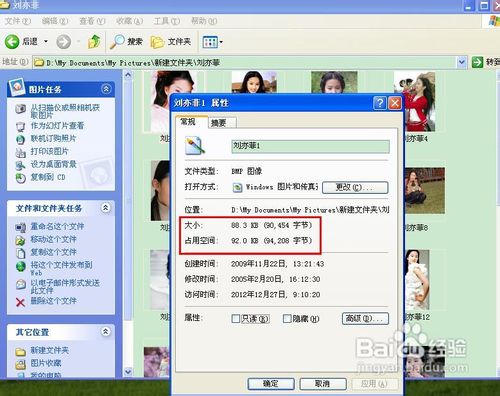Click the 新建文件夹 folder icon in Other Places
The image size is (500, 396).
click(21, 352)
